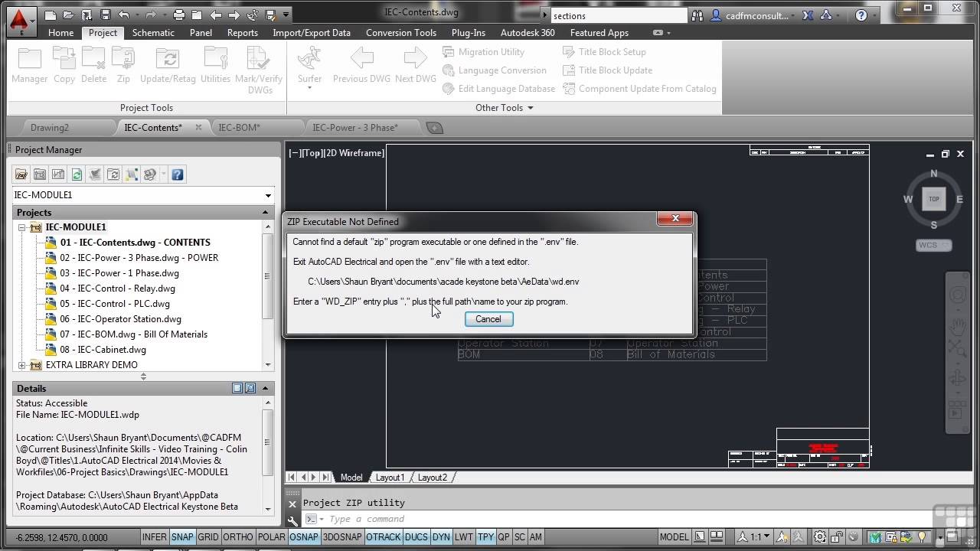Click the Projects list vertical scrollbar
This screenshot has height=551, width=980.
click(x=267, y=296)
